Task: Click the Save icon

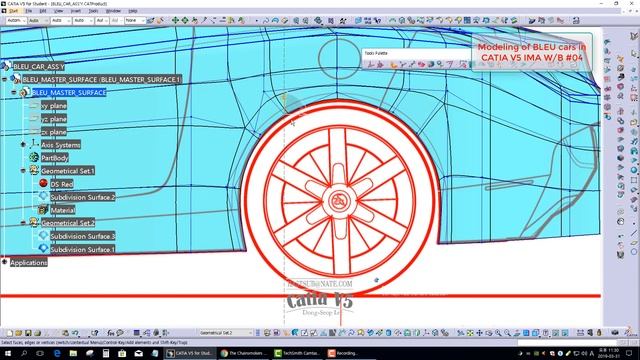Action: click(28, 333)
